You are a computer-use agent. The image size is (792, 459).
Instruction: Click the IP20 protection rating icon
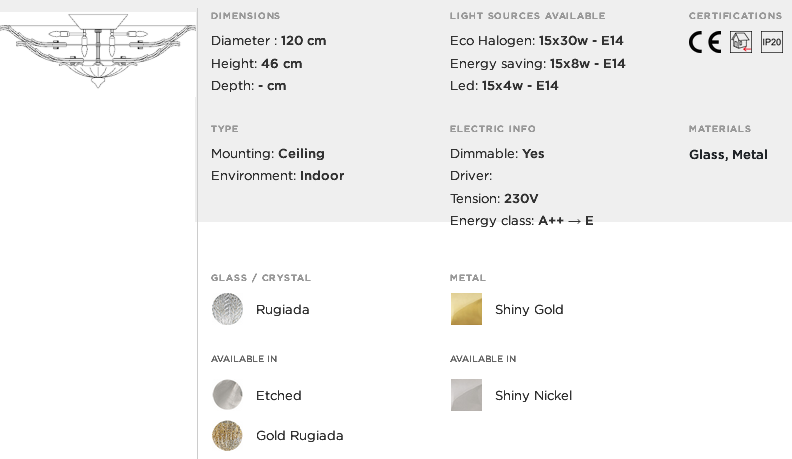pyautogui.click(x=771, y=42)
